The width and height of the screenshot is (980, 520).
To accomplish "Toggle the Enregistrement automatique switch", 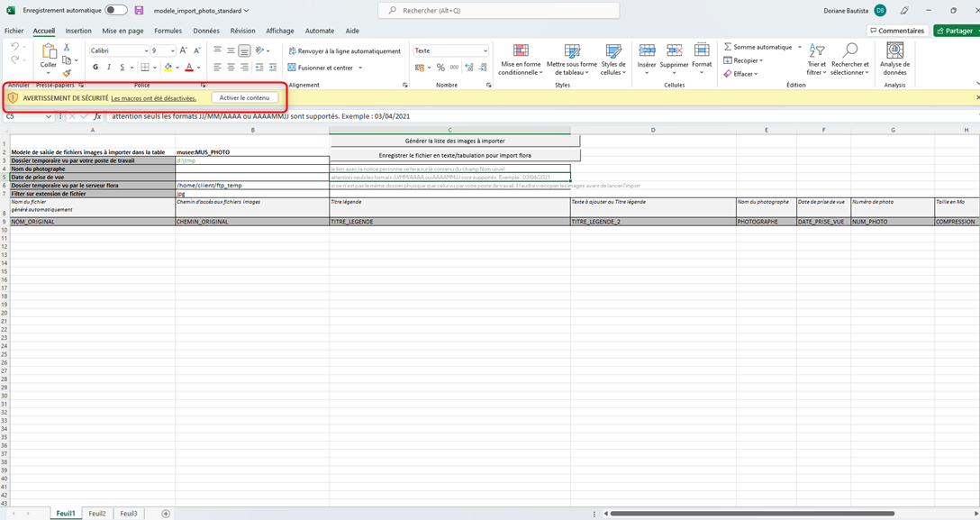I will tap(116, 11).
